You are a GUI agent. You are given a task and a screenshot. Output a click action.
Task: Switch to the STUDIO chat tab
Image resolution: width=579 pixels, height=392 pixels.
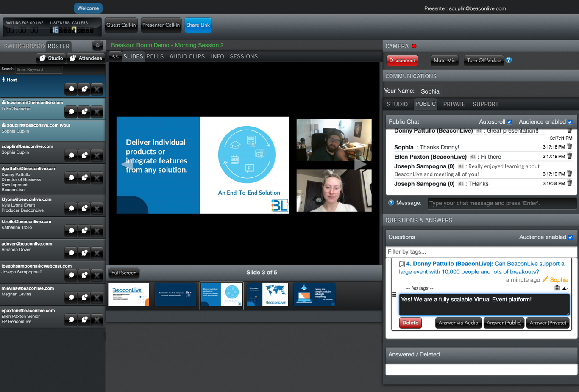(x=397, y=104)
